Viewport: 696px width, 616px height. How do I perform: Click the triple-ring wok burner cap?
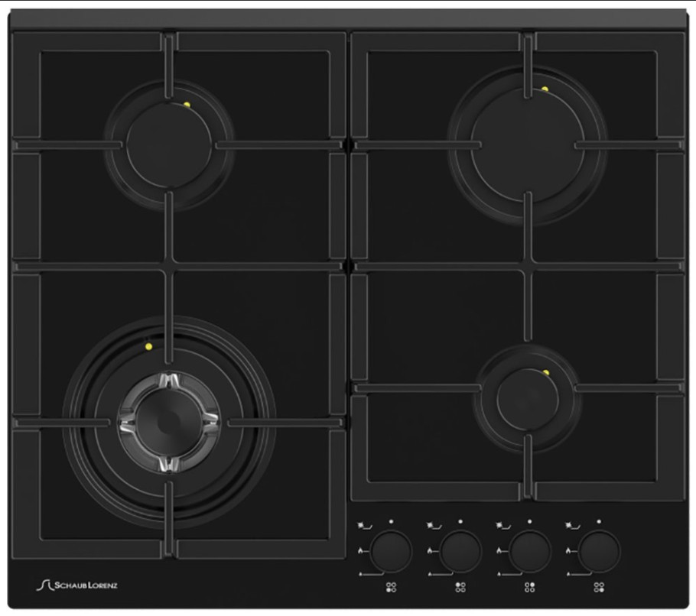(x=168, y=422)
